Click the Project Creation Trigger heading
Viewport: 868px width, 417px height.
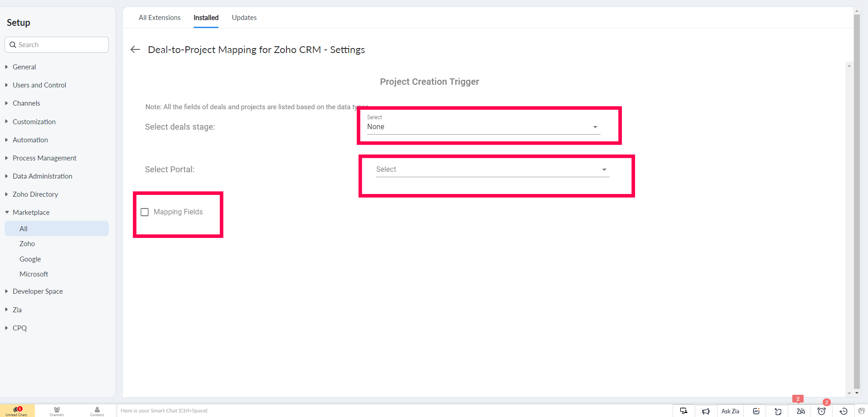pos(429,82)
